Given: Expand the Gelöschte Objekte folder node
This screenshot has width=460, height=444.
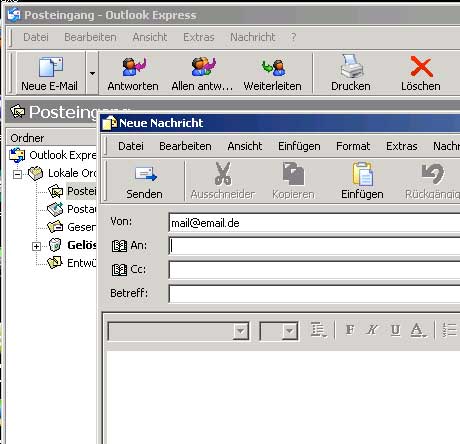Looking at the screenshot, I should click(x=36, y=246).
